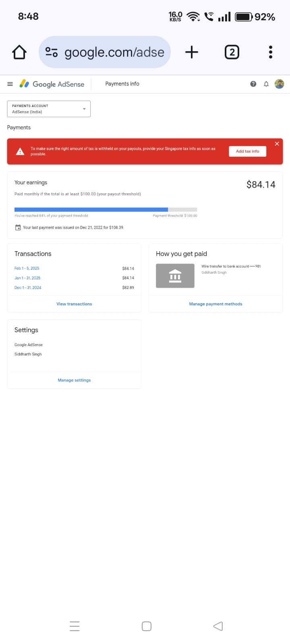Click the bank building icon

(x=175, y=276)
